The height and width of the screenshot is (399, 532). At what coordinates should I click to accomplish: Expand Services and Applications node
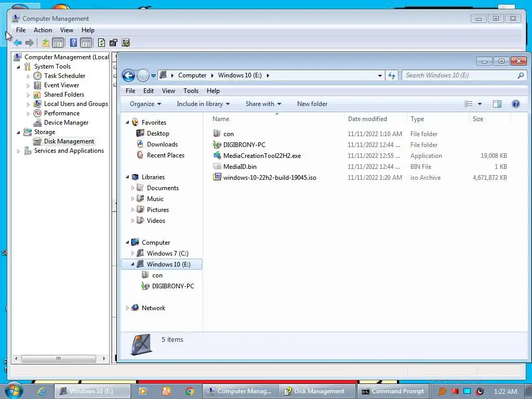point(18,151)
